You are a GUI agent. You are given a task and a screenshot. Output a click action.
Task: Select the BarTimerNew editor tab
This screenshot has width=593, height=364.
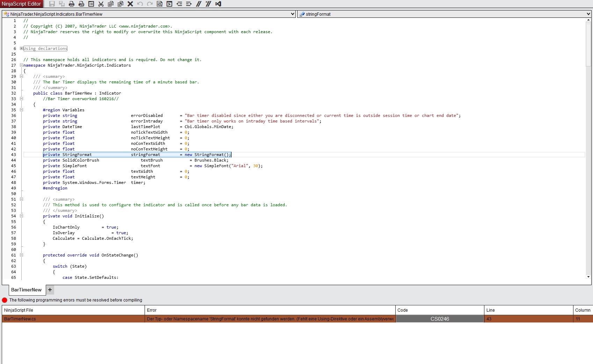26,290
